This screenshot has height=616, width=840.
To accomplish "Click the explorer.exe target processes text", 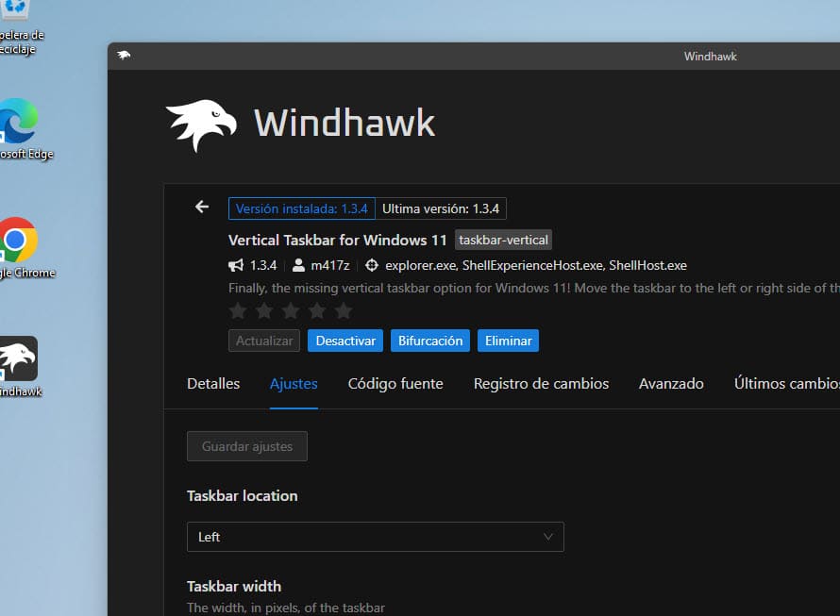I will tap(536, 266).
